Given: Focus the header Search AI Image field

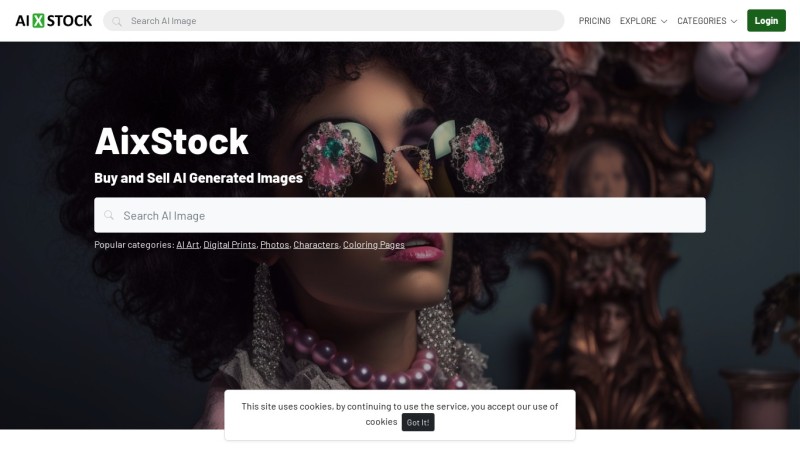Looking at the screenshot, I should point(334,21).
